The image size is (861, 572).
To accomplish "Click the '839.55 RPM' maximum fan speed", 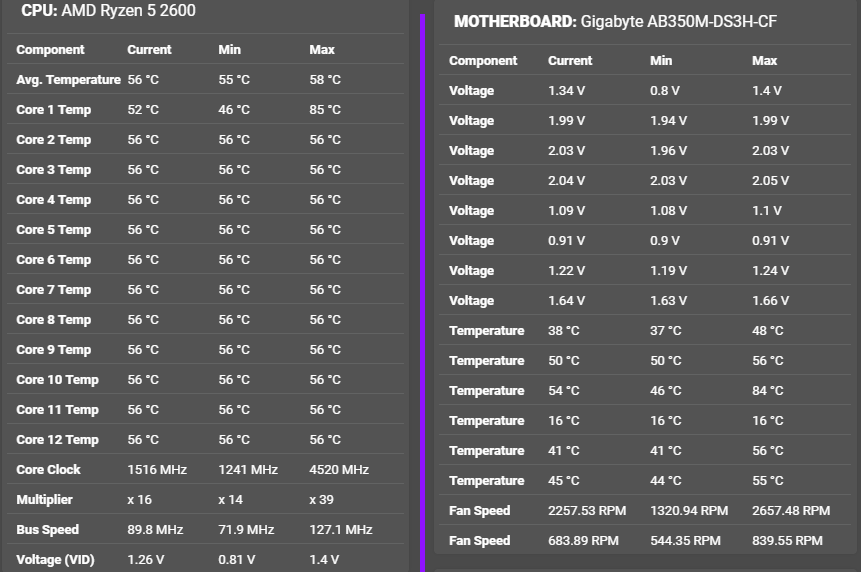I will click(x=787, y=541).
